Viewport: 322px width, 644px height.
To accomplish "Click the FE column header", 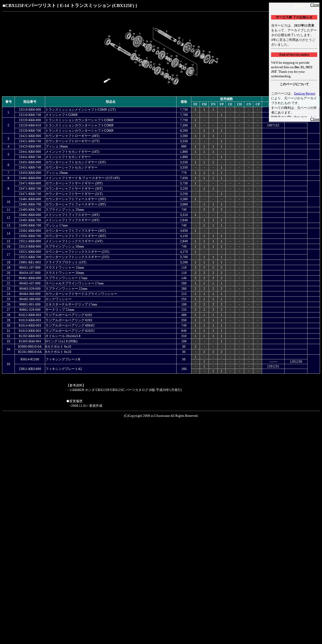I will point(195,104).
